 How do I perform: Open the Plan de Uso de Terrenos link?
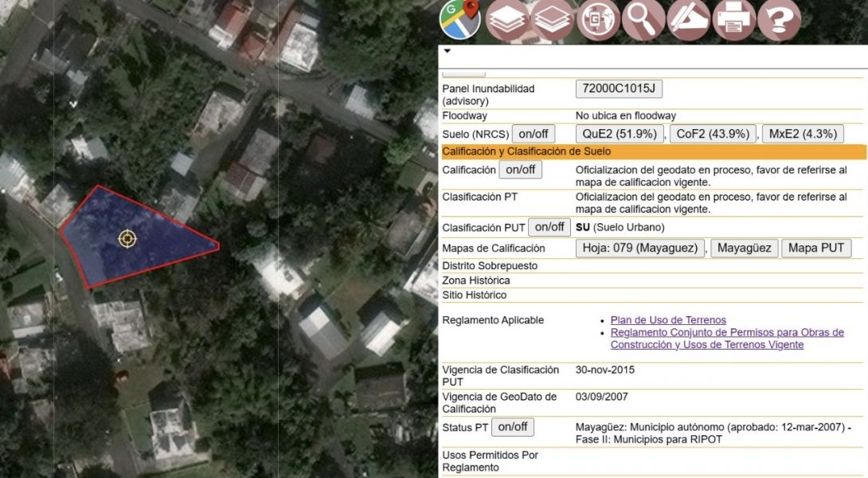667,319
